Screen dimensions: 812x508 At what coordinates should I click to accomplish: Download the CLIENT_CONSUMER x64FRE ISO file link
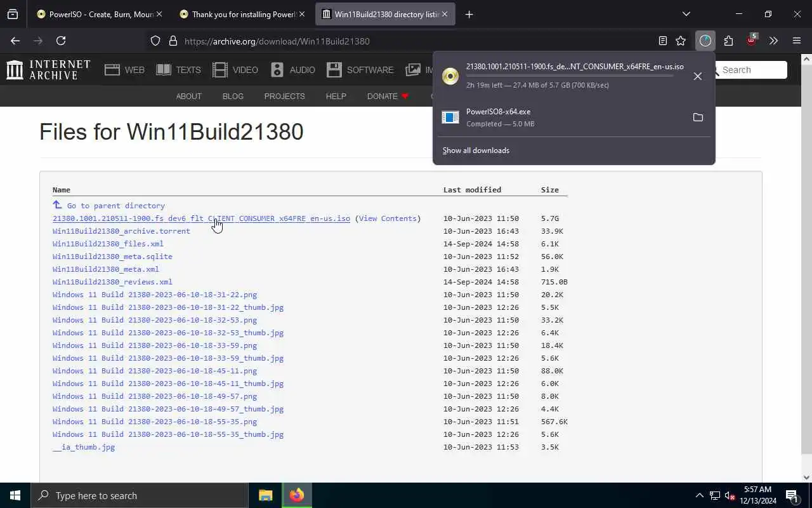[x=201, y=218]
